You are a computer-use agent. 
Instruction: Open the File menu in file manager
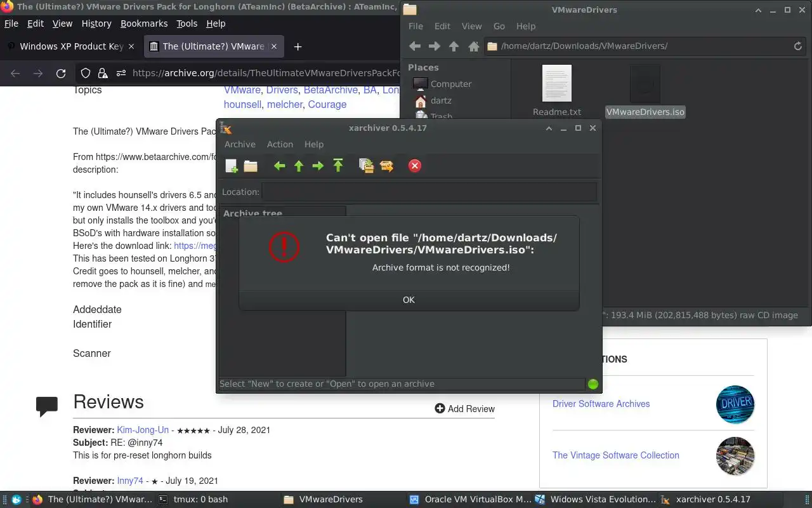click(416, 26)
